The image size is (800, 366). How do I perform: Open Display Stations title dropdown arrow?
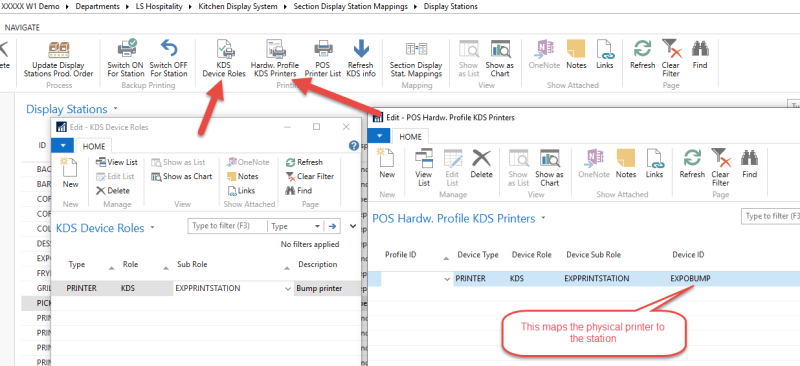point(115,109)
